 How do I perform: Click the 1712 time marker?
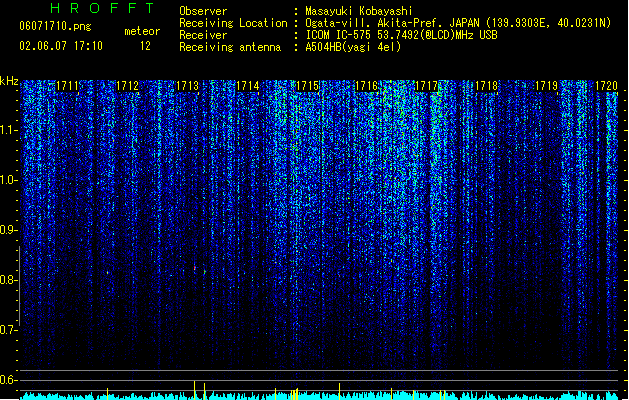[128, 86]
